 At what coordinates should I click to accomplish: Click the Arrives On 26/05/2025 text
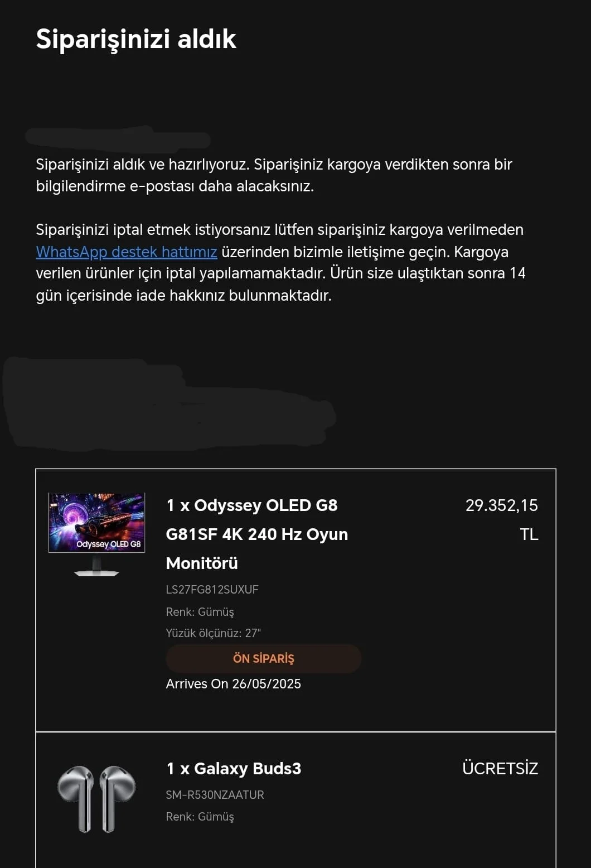(x=234, y=684)
